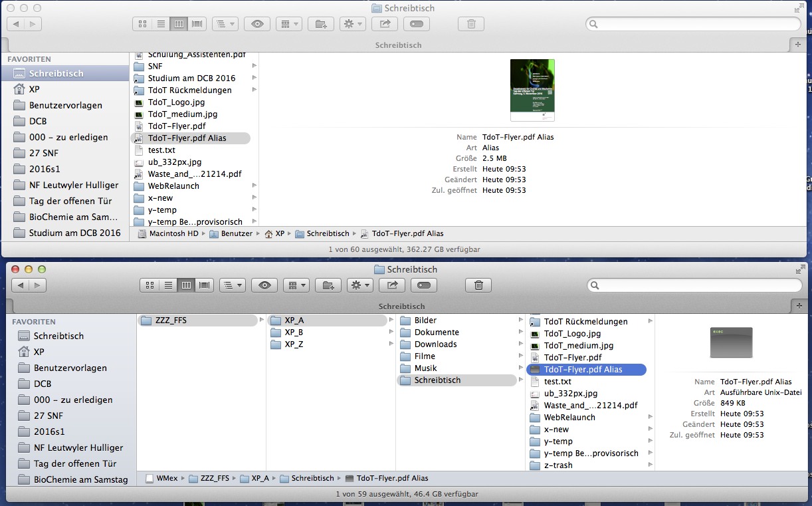Go back in top Finder window

click(15, 24)
